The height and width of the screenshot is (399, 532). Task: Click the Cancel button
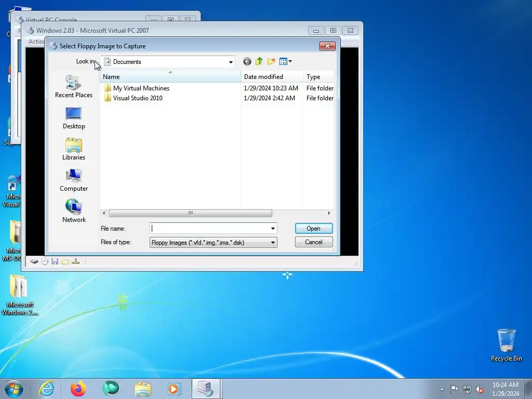point(314,242)
